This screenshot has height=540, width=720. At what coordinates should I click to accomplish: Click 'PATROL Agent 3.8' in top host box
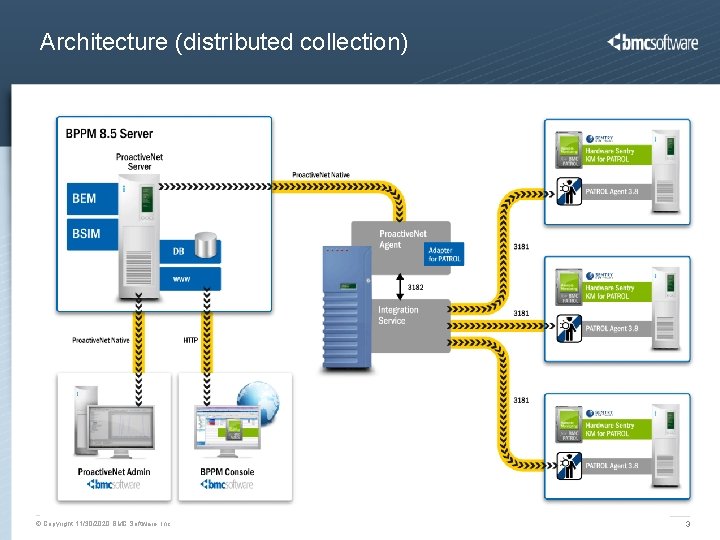(612, 191)
